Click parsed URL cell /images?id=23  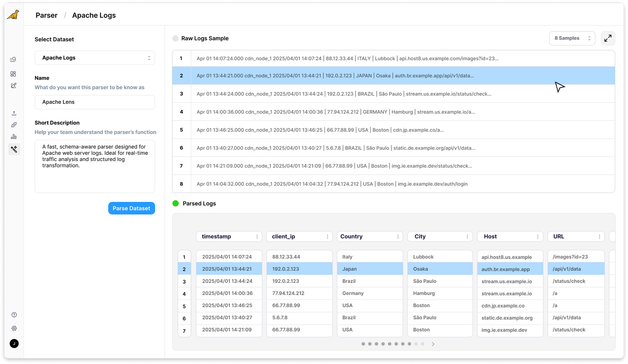pyautogui.click(x=576, y=257)
